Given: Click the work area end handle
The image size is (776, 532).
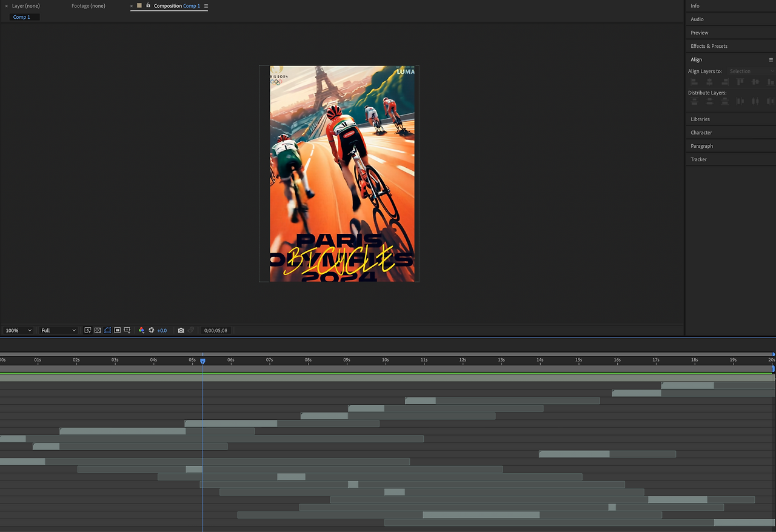Looking at the screenshot, I should 773,368.
